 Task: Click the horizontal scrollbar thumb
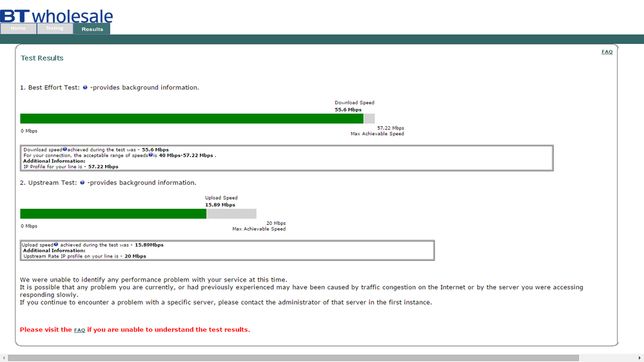tap(293, 358)
